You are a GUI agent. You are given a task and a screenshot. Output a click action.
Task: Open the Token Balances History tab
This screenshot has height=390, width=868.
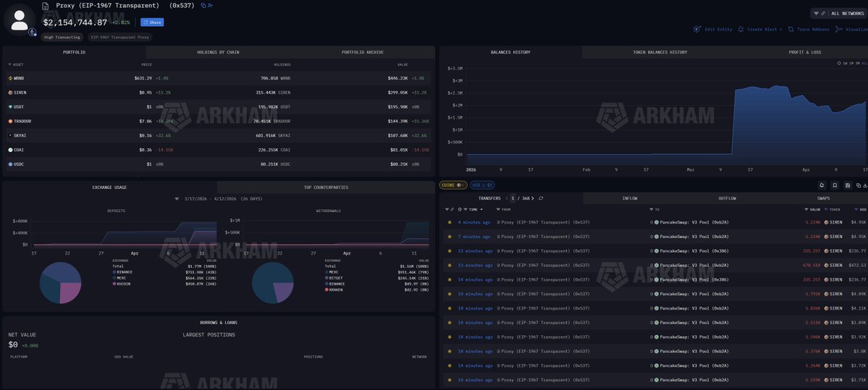coord(660,52)
